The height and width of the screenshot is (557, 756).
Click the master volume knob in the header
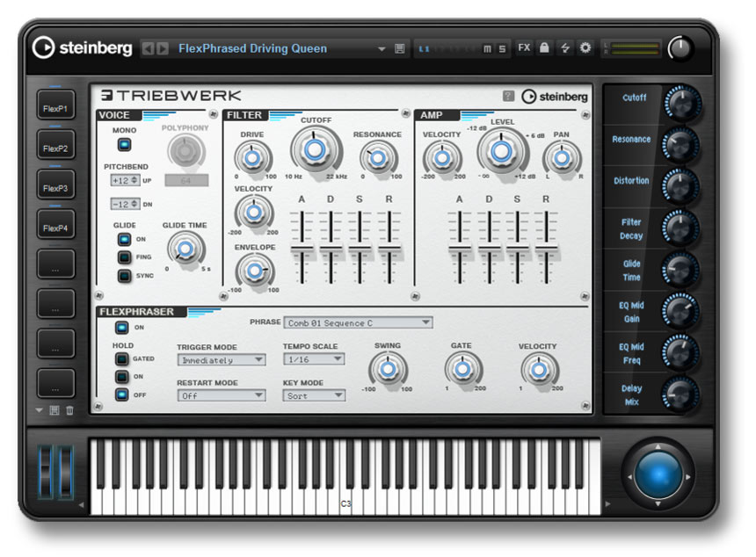click(x=680, y=48)
